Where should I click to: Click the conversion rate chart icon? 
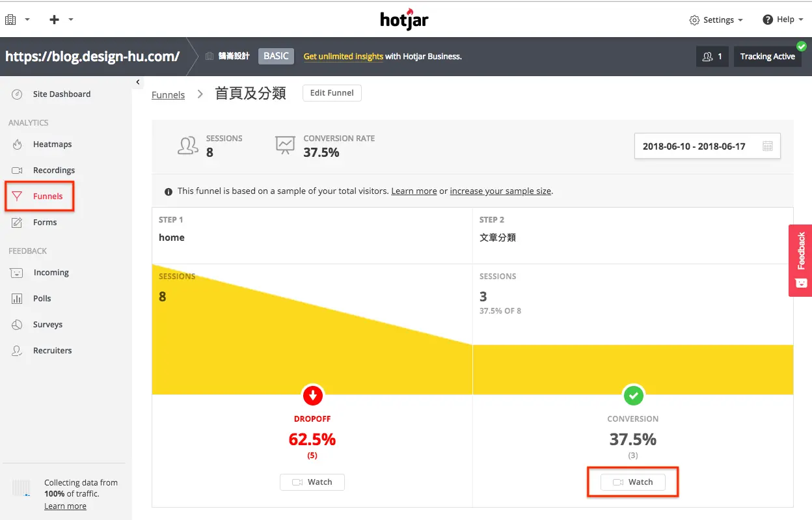[x=285, y=145]
